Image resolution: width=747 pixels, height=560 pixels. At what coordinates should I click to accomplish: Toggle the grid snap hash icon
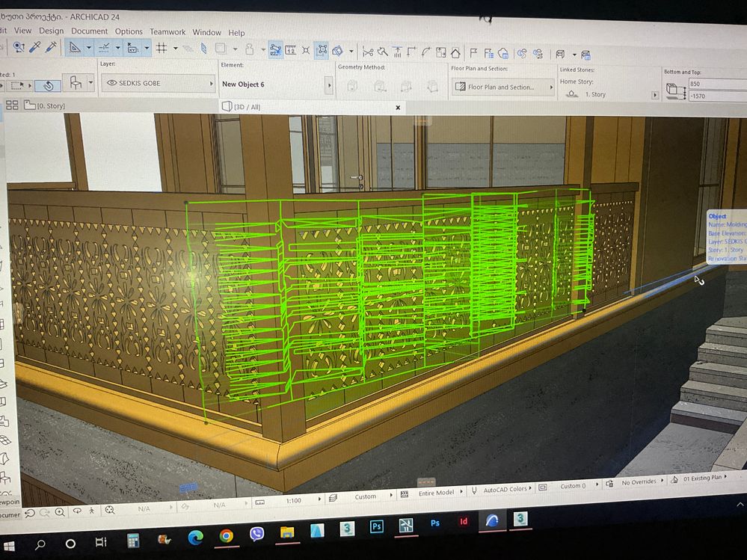click(162, 48)
